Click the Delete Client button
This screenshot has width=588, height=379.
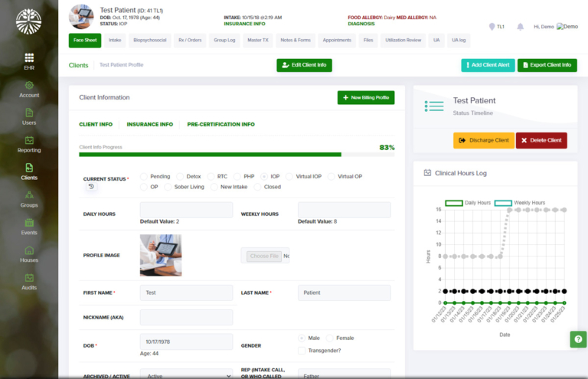tap(541, 140)
